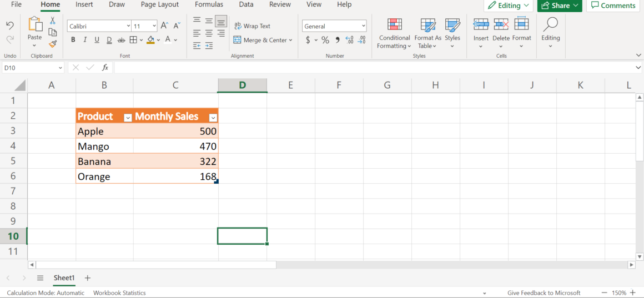Image resolution: width=644 pixels, height=298 pixels.
Task: Click the Wrap Text button
Action: point(252,26)
